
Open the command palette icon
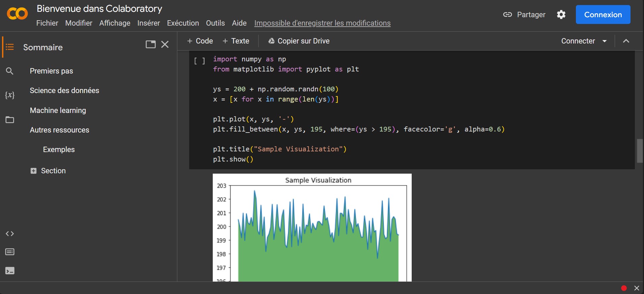10,252
